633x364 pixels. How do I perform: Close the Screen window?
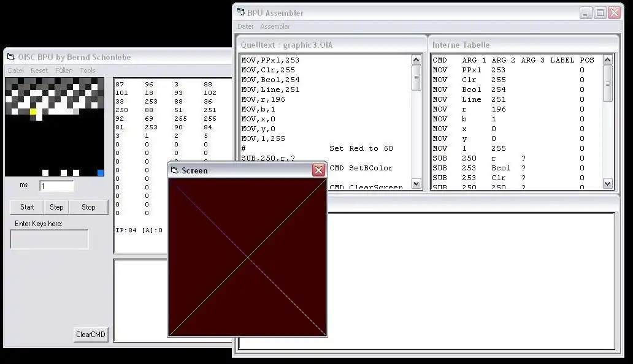click(318, 170)
